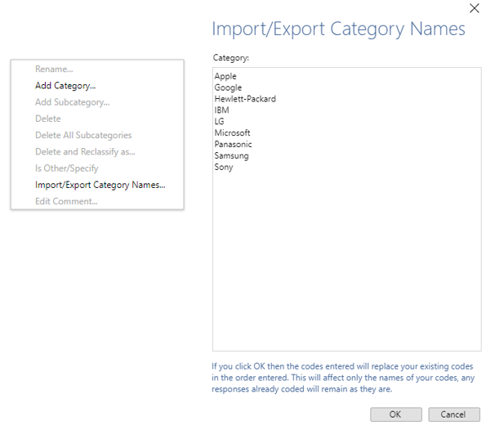504x430 pixels.
Task: Click the Apple line in category list
Action: tap(225, 76)
